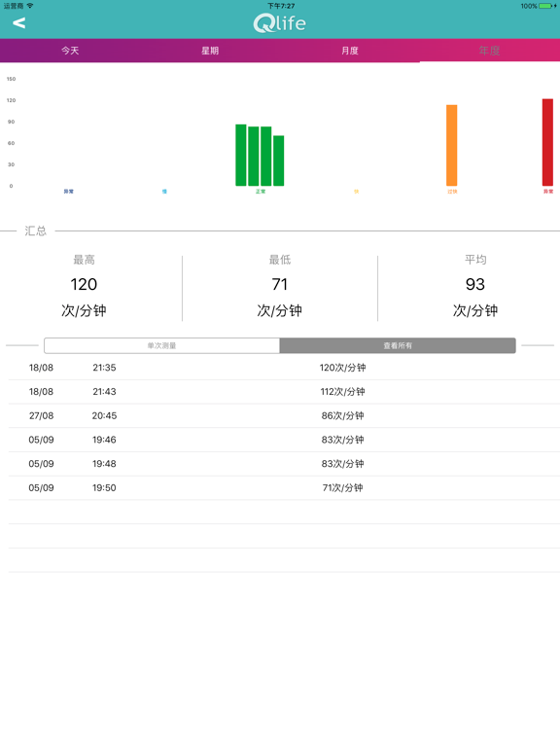Switch to the 星期 tab

[x=210, y=51]
